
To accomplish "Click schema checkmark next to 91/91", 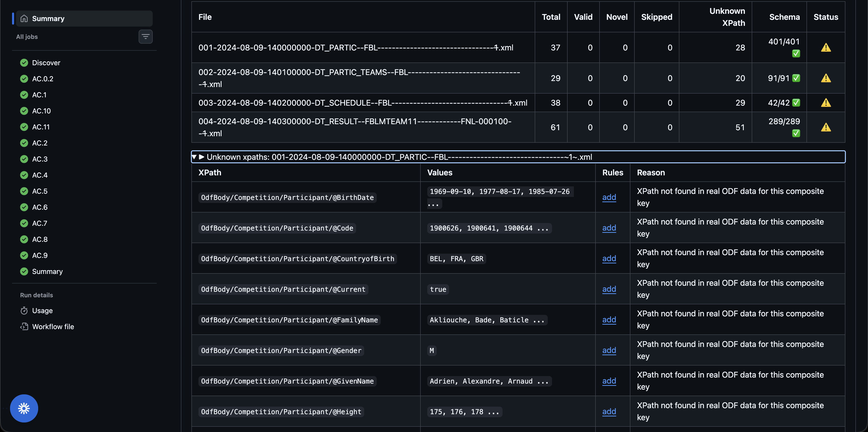I will point(796,78).
